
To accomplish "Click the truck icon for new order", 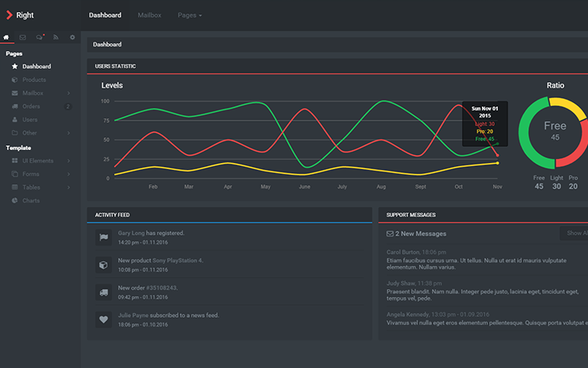I will (103, 292).
